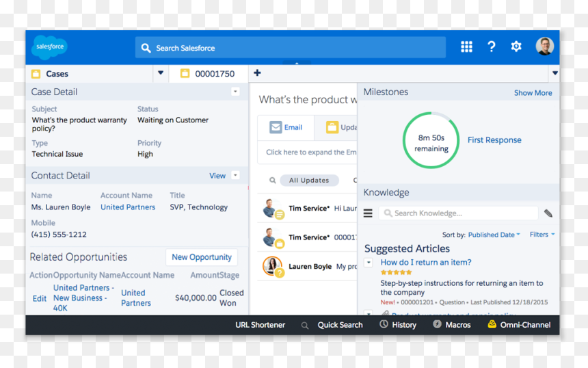This screenshot has width=588, height=368.
Task: Open United Partners in opportunity Account Name column
Action: 136,298
